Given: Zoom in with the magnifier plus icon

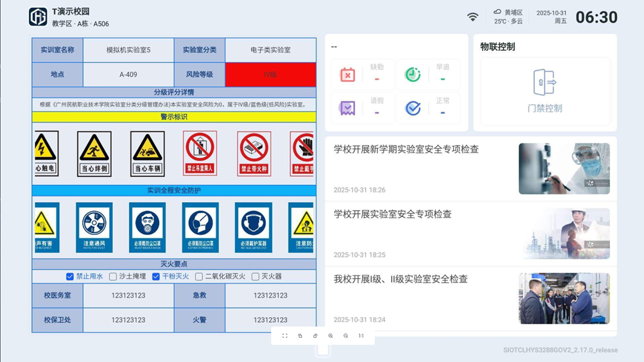Looking at the screenshot, I should coord(330,336).
